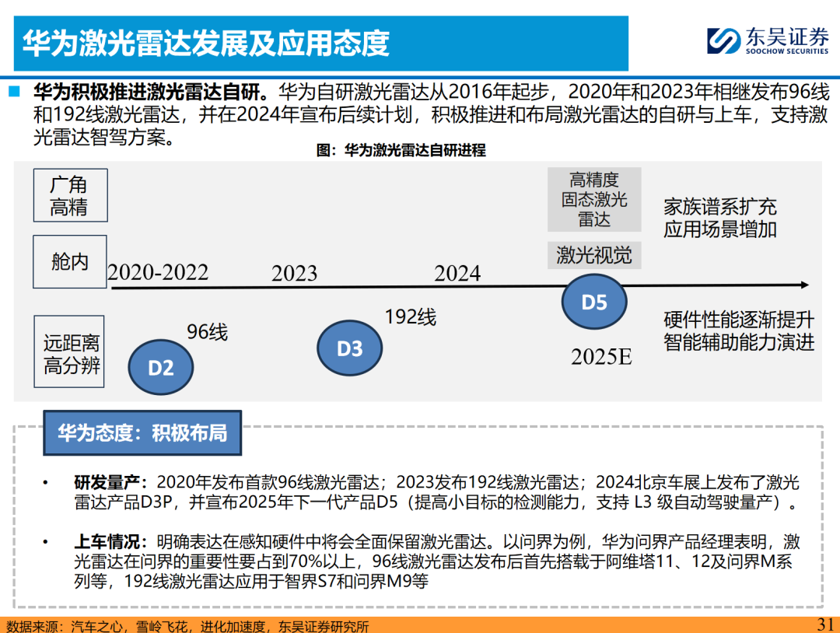Click the text 家族谱系扩充
Screen dimensions: 840x633
[x=720, y=207]
